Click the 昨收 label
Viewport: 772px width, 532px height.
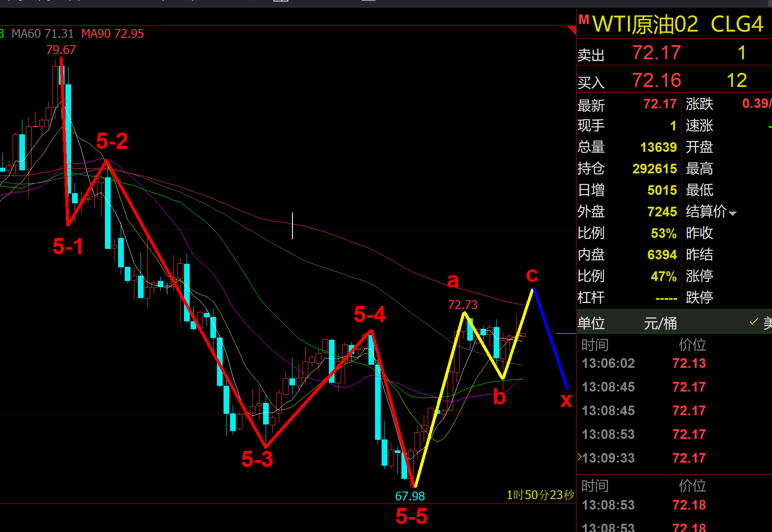700,233
